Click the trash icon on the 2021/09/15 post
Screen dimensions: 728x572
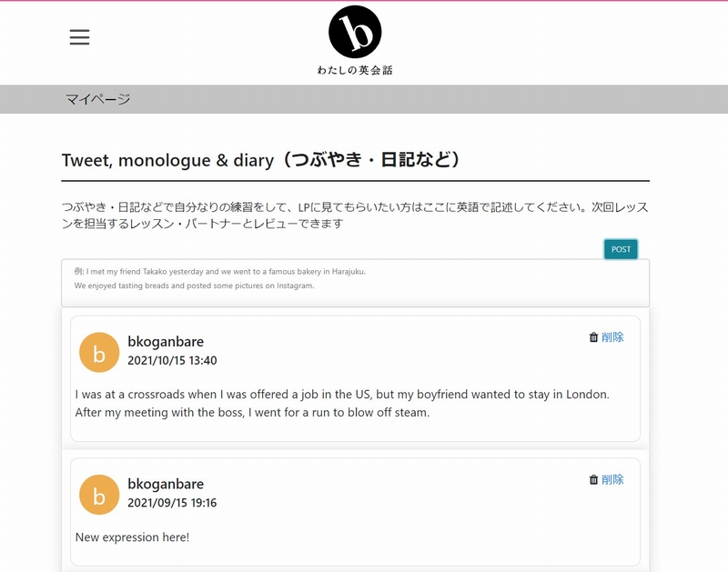click(593, 479)
